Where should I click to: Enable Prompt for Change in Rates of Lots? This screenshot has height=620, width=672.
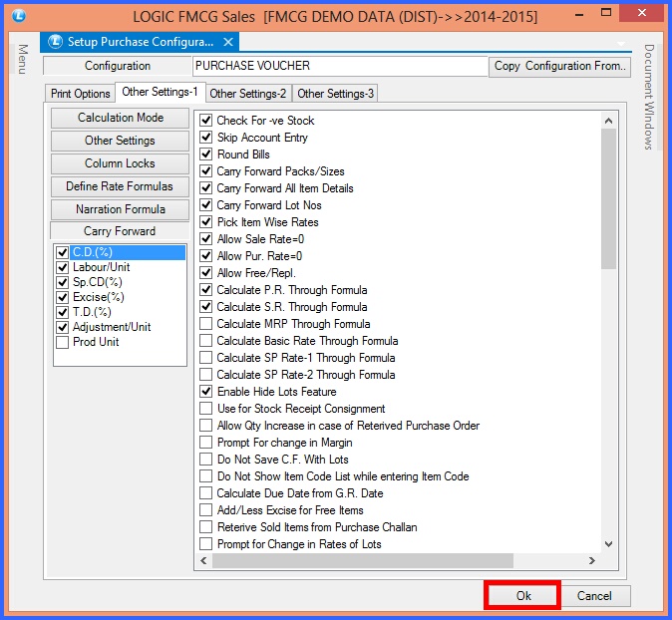pos(206,544)
